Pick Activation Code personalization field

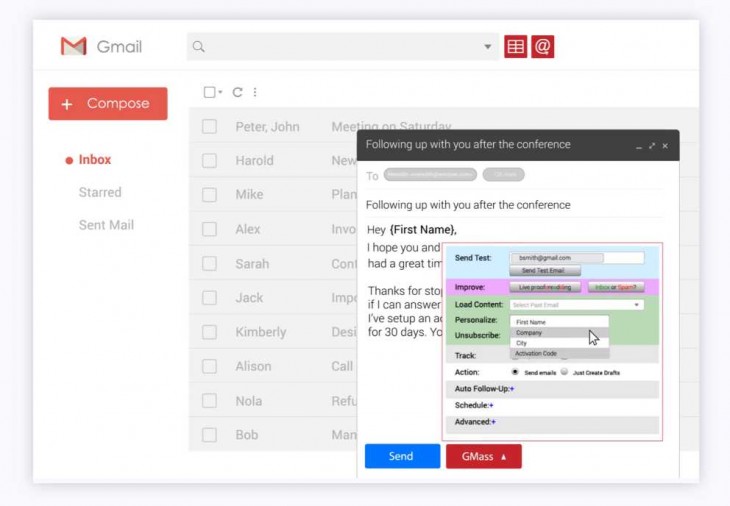[559, 353]
